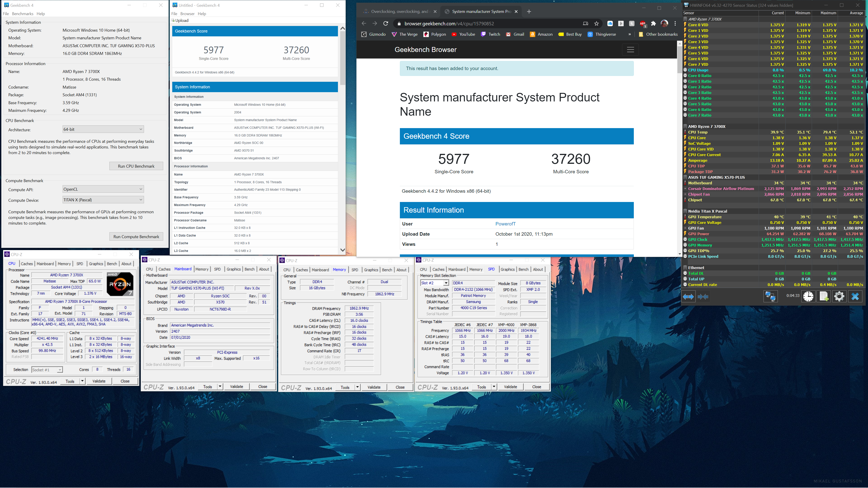Select the Core 0 VID sensor row

tap(773, 25)
